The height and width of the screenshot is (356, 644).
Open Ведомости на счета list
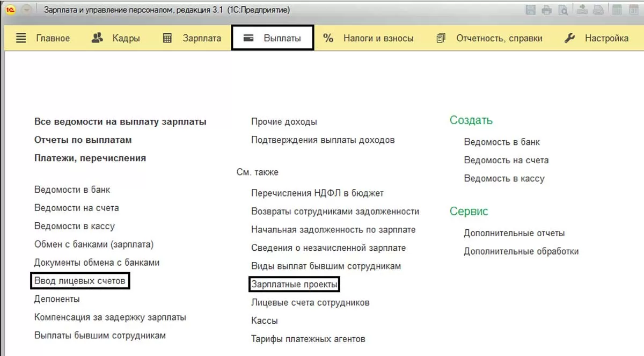pos(77,208)
